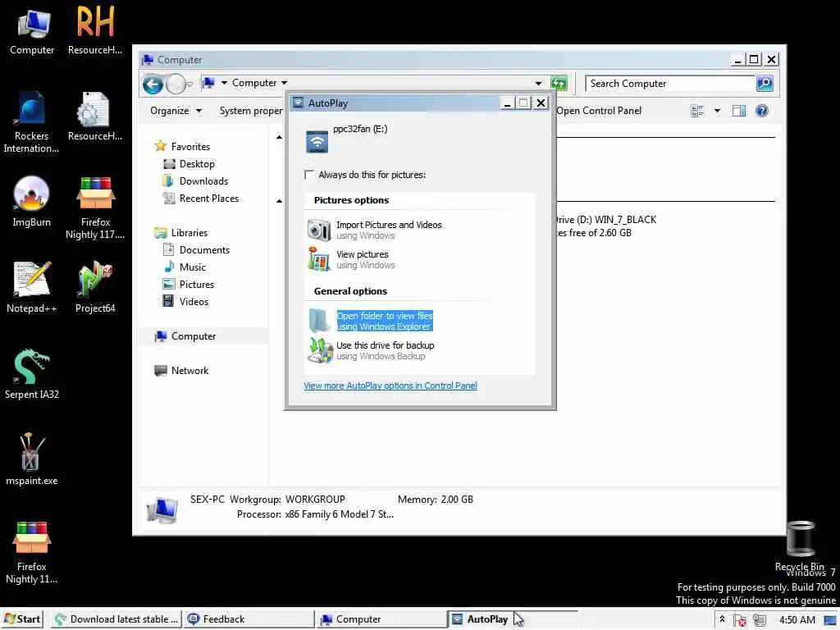Click the 4:50 AM system clock
The image size is (840, 630).
797,619
